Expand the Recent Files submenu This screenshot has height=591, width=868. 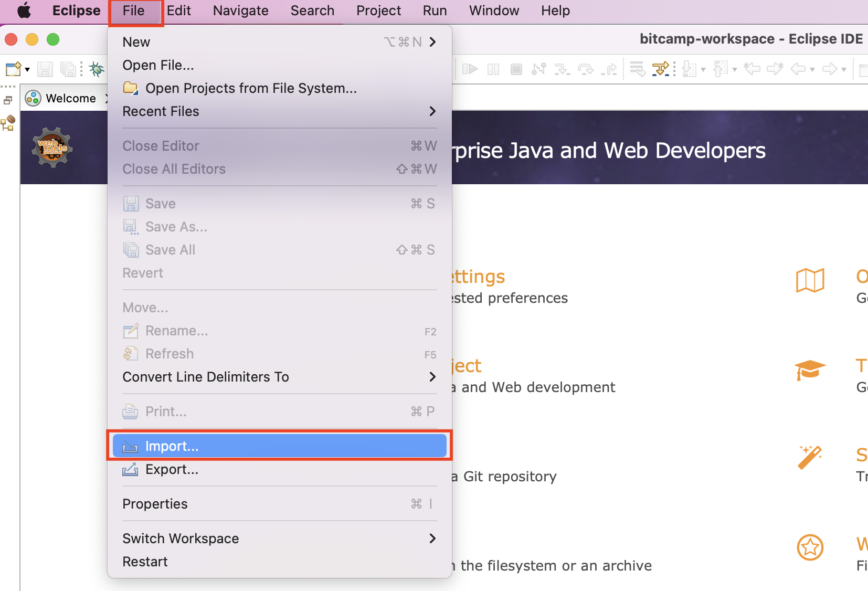279,111
